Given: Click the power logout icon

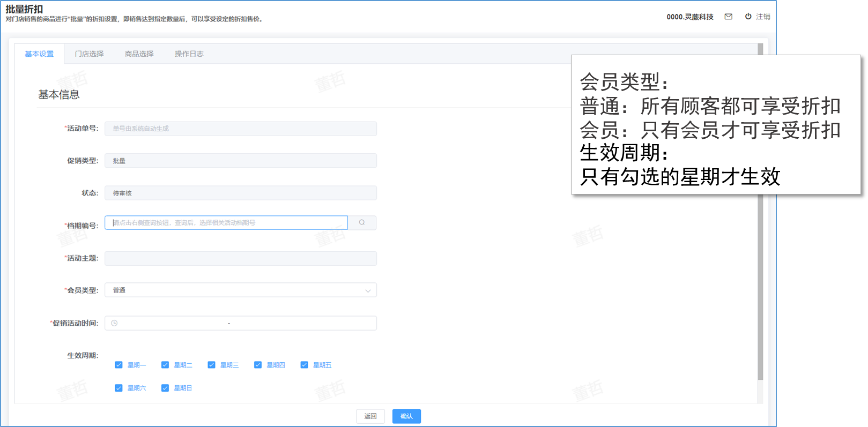Looking at the screenshot, I should pos(748,17).
